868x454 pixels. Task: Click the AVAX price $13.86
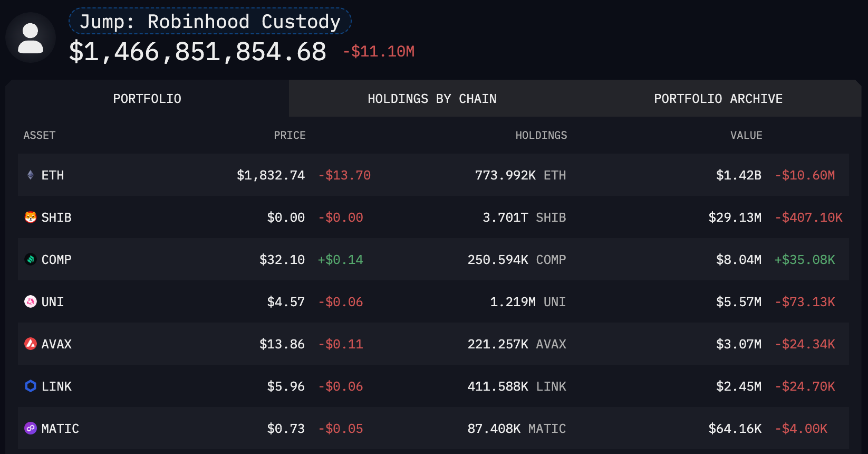tap(282, 344)
